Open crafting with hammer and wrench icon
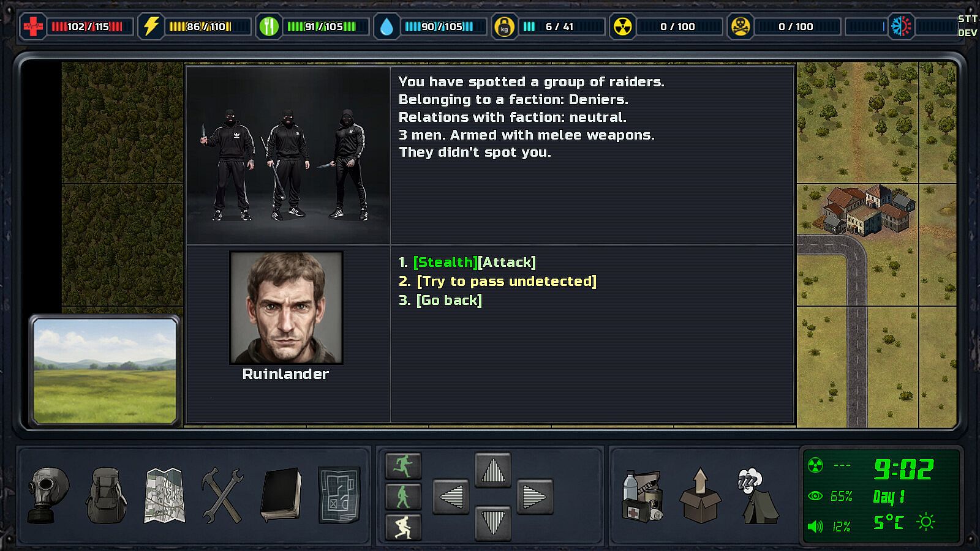Screen dimensions: 980x551 point(222,496)
